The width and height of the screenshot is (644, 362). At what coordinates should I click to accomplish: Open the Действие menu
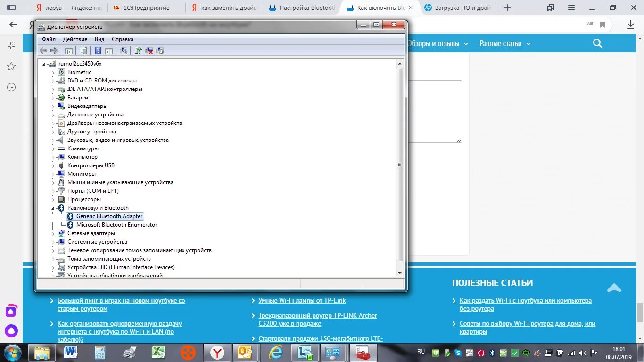click(75, 39)
